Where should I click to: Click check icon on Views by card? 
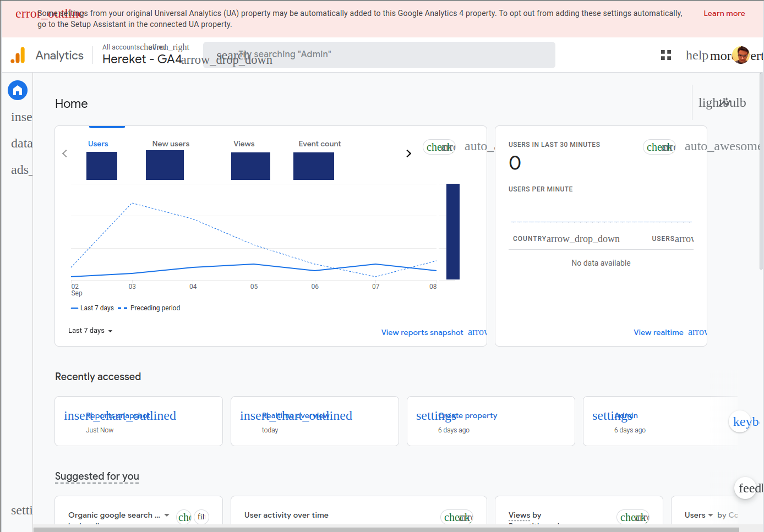point(634,517)
